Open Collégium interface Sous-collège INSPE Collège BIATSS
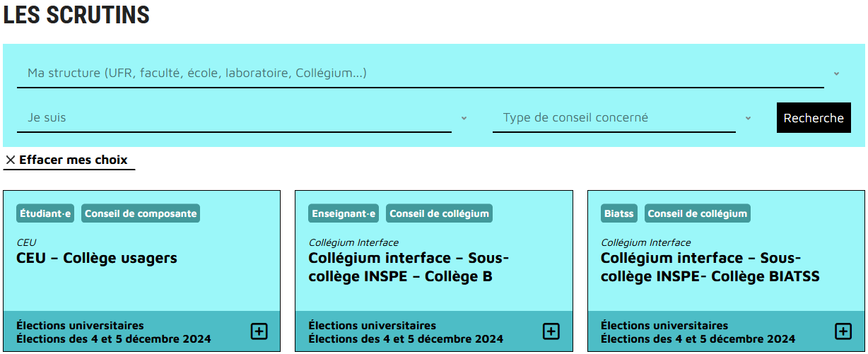This screenshot has height=354, width=868. coord(710,267)
